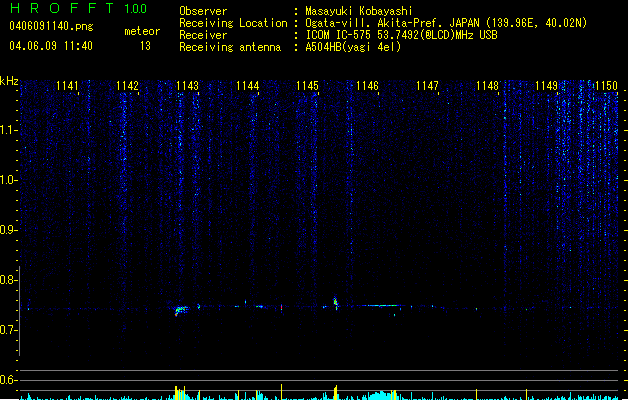Image resolution: width=629 pixels, height=400 pixels.
Task: Click the red echo spot after 1145
Action: tap(282, 307)
